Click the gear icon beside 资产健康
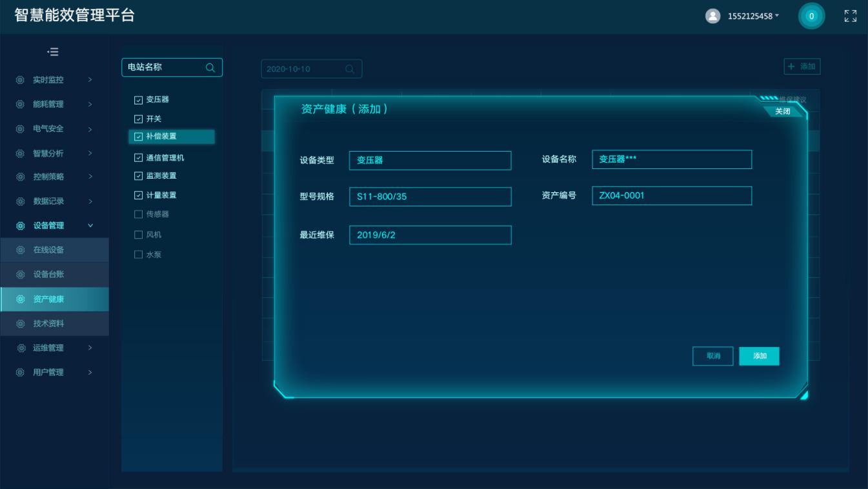868x489 pixels. (x=20, y=299)
